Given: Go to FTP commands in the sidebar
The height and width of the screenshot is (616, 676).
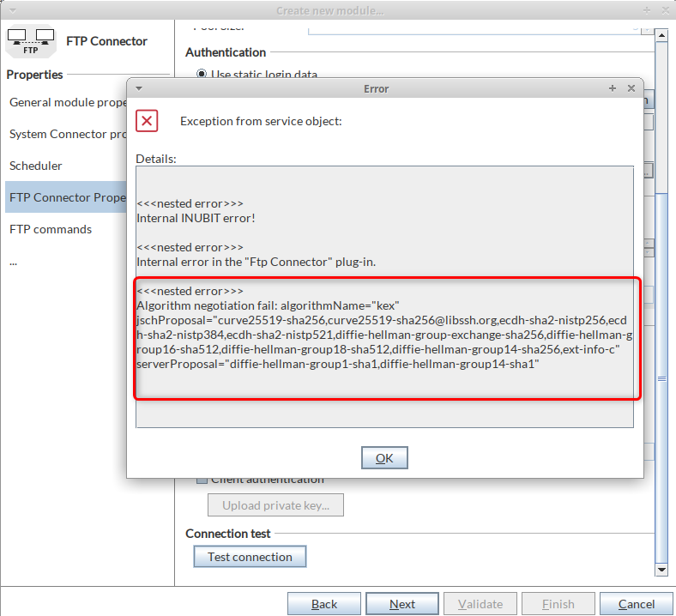Looking at the screenshot, I should pyautogui.click(x=51, y=229).
